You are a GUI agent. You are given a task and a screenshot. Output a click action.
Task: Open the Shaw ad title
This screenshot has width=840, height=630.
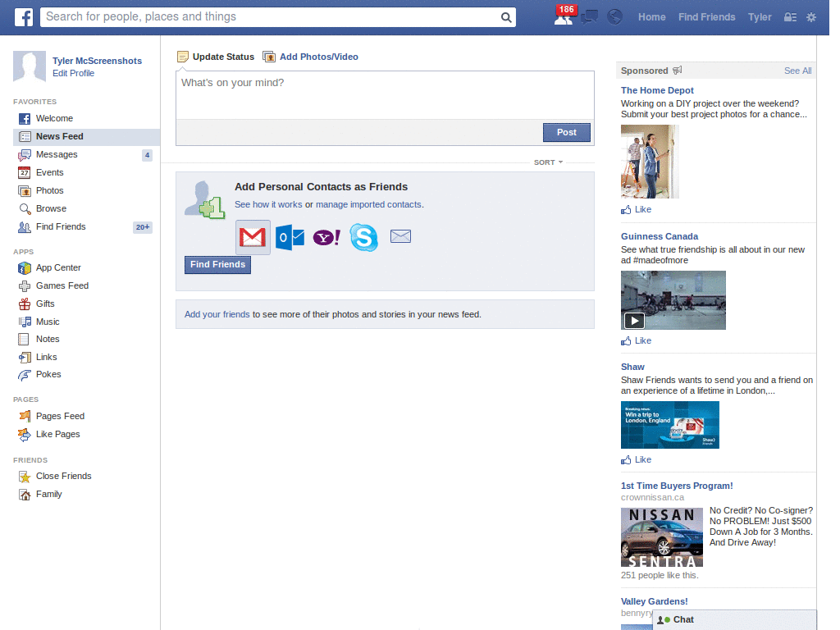[x=632, y=367]
